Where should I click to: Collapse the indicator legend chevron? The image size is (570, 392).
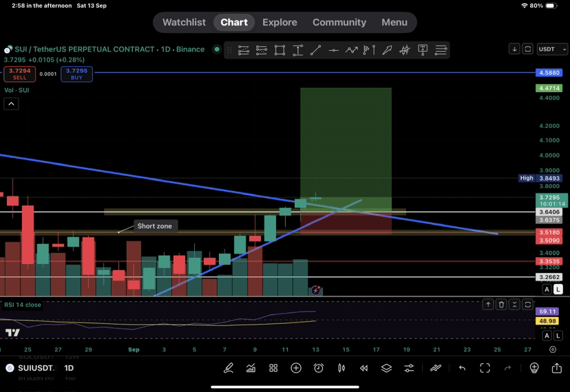point(11,104)
